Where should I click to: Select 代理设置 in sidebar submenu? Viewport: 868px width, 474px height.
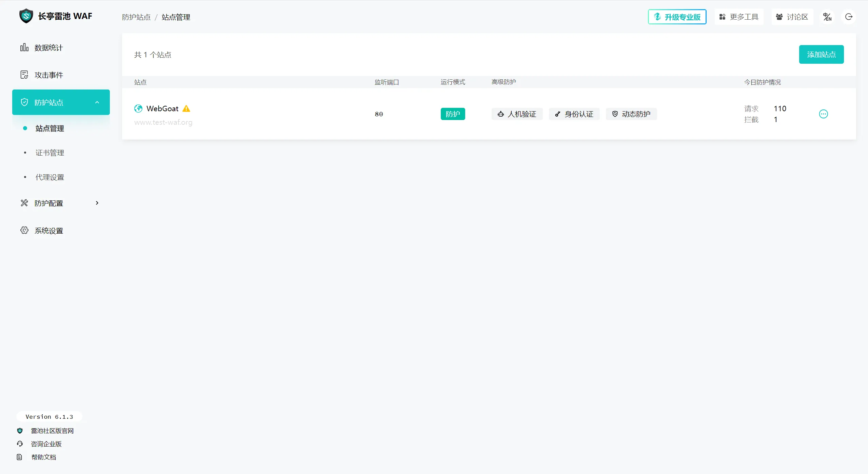point(50,177)
